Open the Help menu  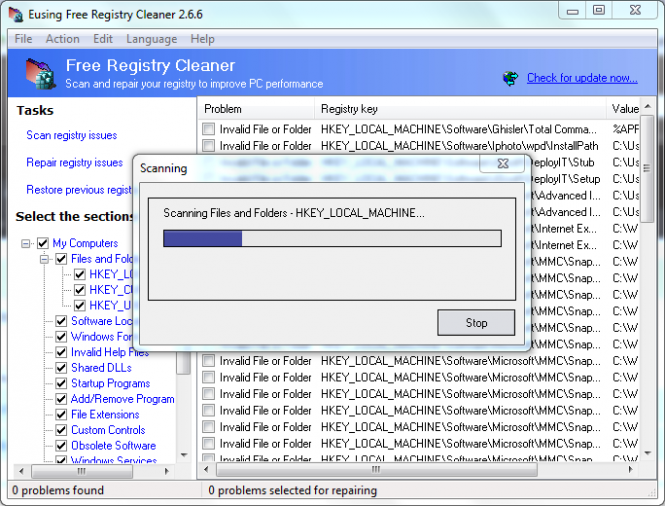202,39
